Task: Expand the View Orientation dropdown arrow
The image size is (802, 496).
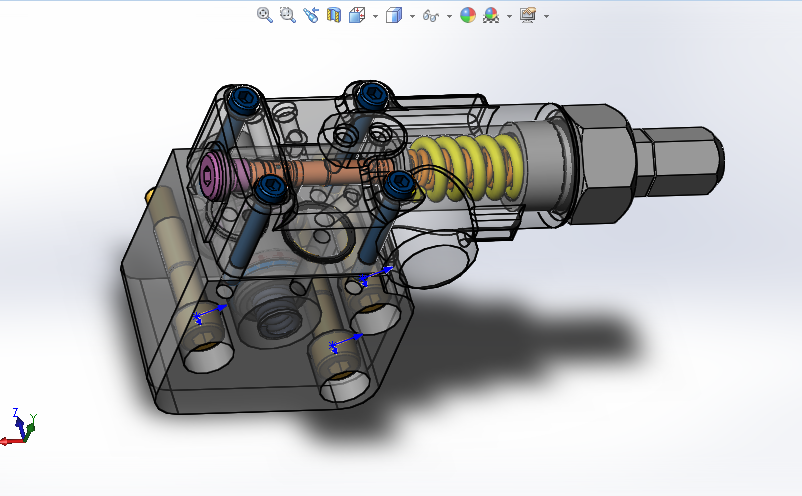Action: [375, 16]
